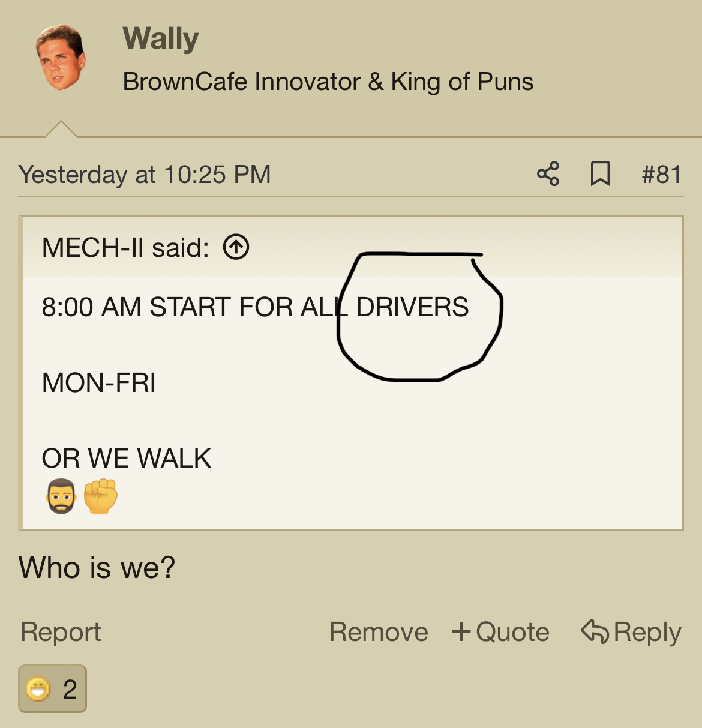Click the reply arrow icon

pos(595,631)
